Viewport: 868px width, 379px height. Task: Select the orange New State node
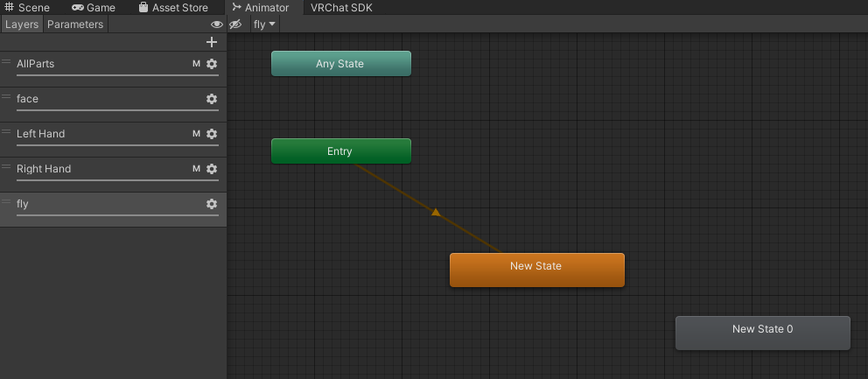(x=537, y=270)
